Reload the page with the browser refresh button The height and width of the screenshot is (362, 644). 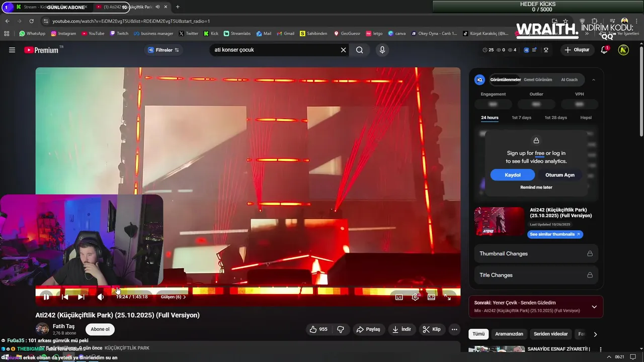(x=31, y=21)
